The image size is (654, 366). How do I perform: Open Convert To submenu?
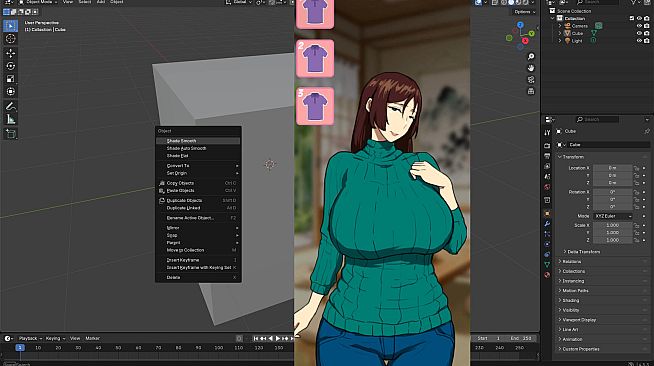click(x=198, y=166)
